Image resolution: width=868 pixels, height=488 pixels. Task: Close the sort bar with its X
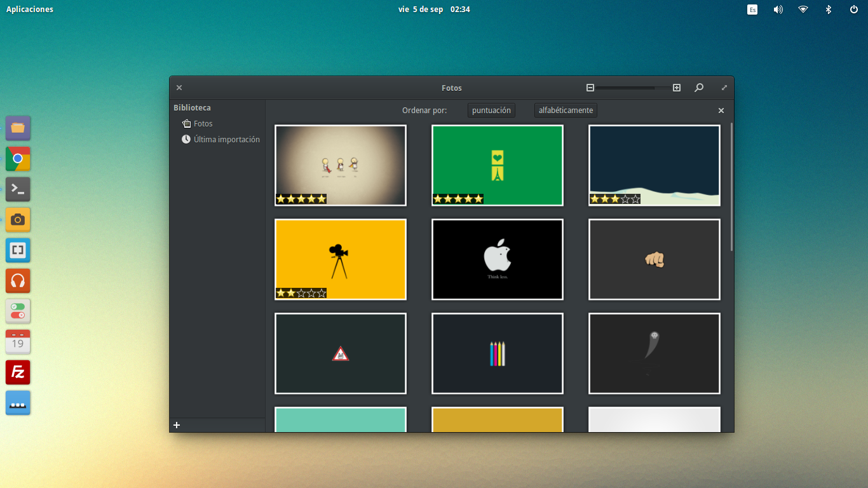tap(721, 111)
